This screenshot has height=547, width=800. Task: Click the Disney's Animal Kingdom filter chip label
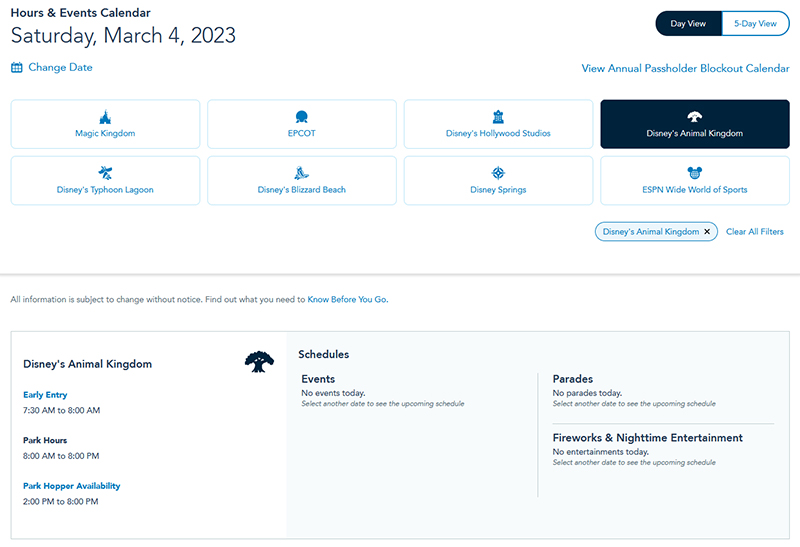click(651, 232)
